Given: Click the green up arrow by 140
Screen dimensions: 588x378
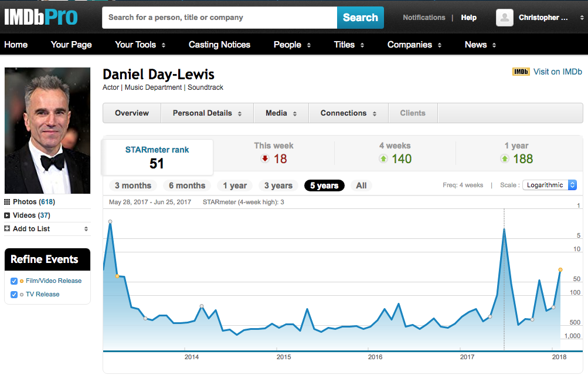Looking at the screenshot, I should click(383, 158).
